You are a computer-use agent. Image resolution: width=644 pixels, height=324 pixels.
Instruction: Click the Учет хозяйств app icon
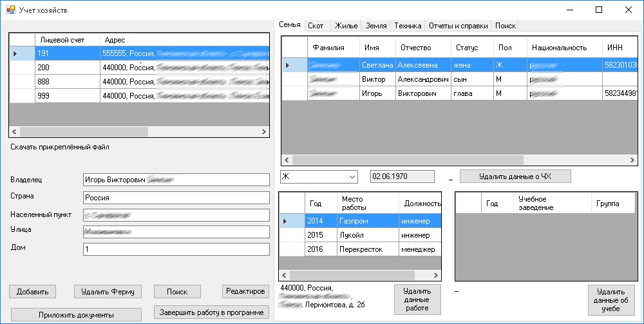coord(11,10)
